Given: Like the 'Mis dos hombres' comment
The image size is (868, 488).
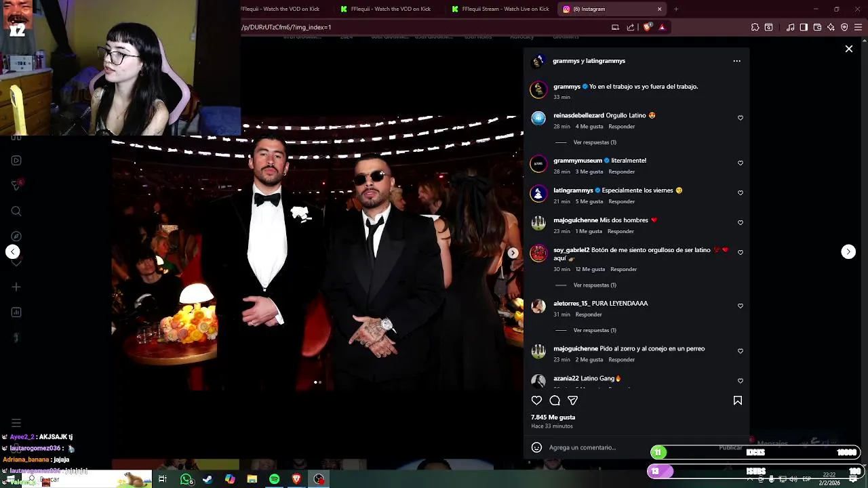Looking at the screenshot, I should click(x=741, y=223).
